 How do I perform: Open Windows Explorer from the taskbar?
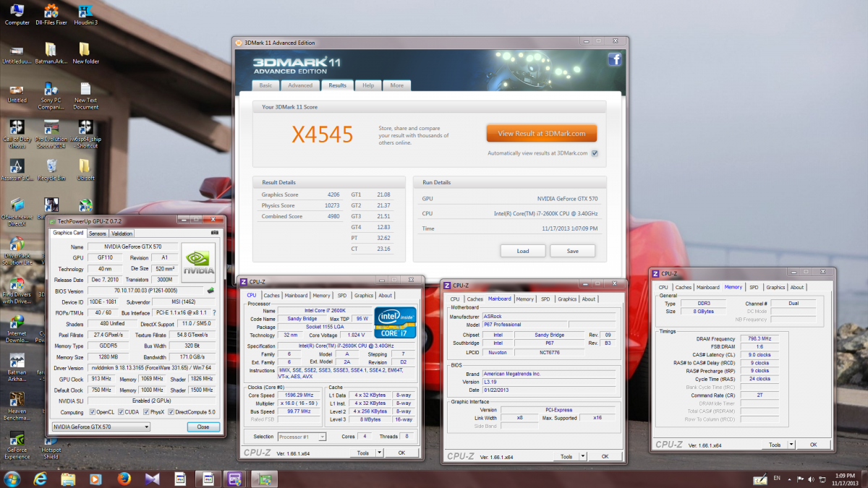pyautogui.click(x=68, y=478)
